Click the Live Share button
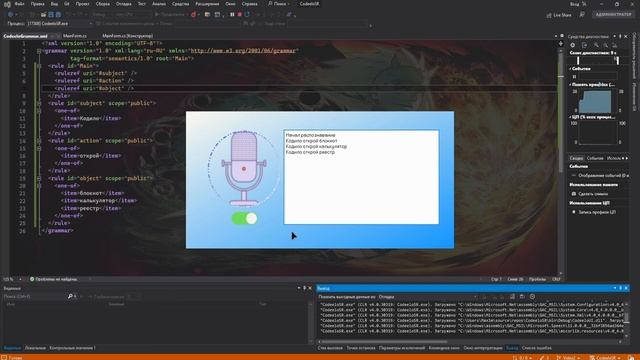Screen dimensions: 640x360 pos(559,15)
